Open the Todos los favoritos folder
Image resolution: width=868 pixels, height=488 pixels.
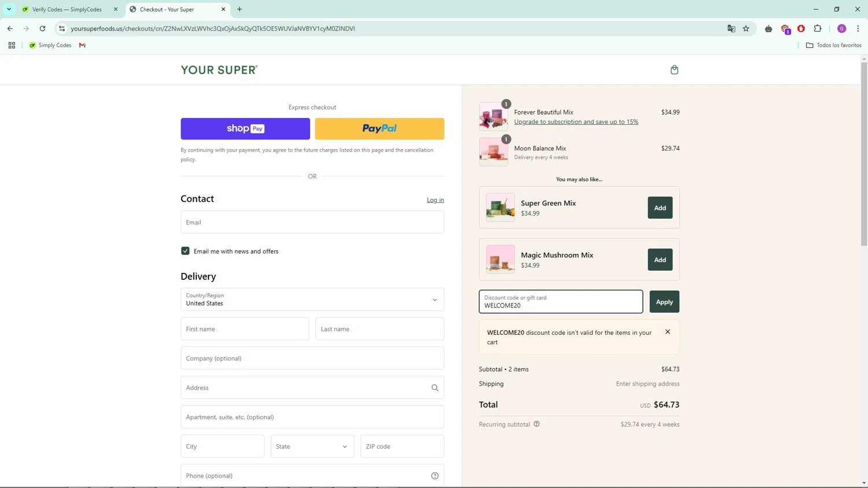click(x=834, y=45)
